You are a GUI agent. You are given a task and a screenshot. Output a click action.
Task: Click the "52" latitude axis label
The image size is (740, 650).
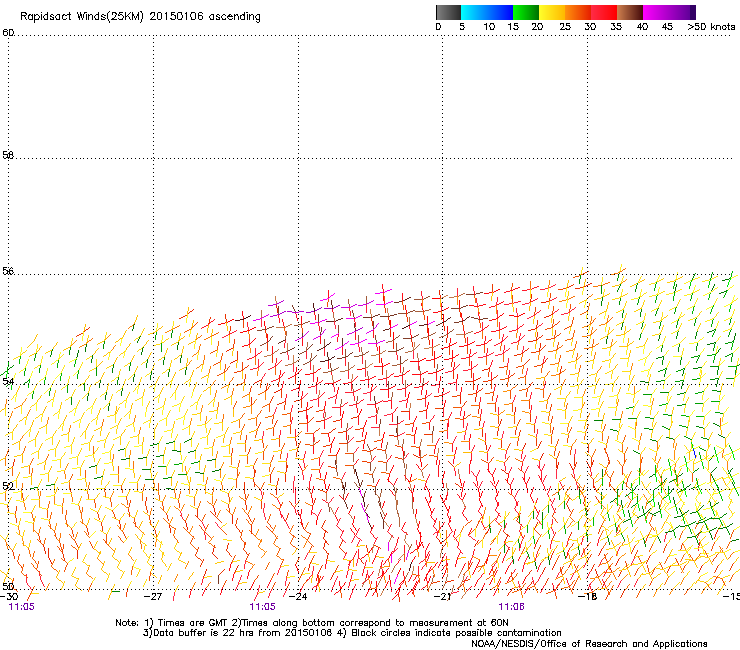coord(8,486)
